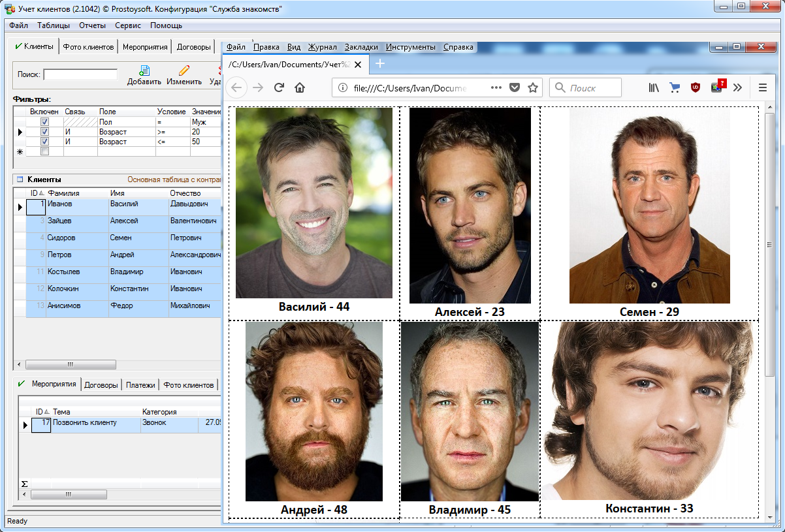Expand the overflow chevron for more browser tools
This screenshot has height=532, width=785.
tap(738, 87)
